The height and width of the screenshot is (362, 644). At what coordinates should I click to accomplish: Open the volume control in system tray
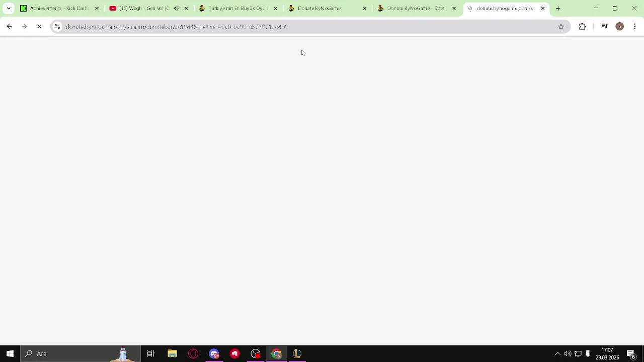[x=568, y=353]
